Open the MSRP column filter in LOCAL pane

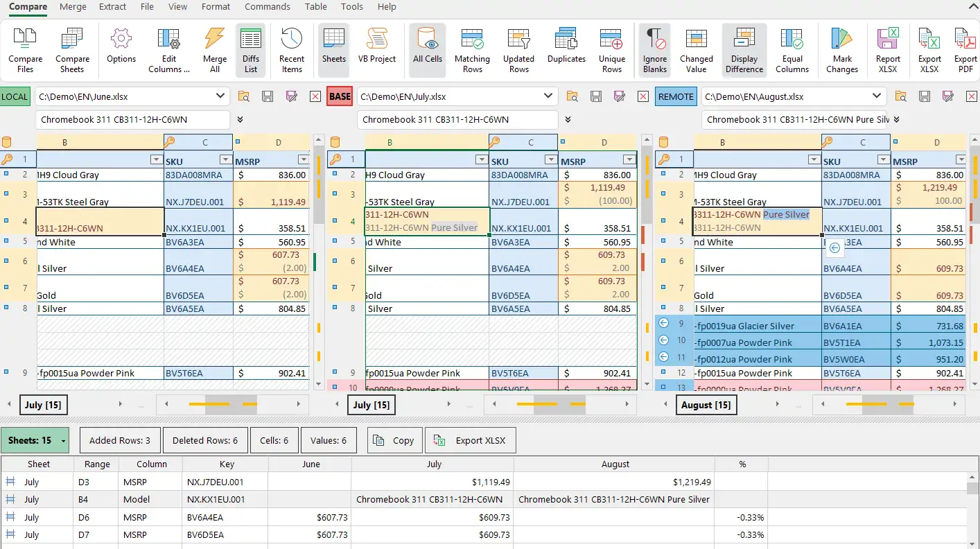coord(302,160)
